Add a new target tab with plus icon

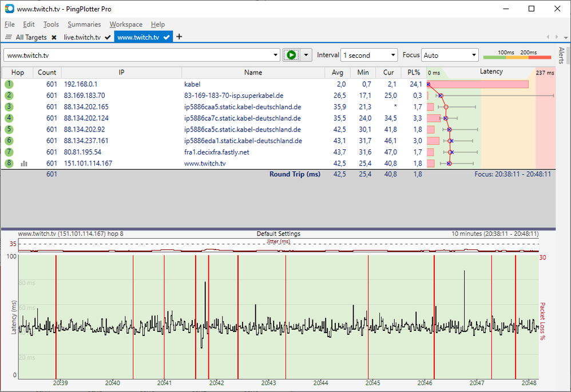[x=179, y=37]
